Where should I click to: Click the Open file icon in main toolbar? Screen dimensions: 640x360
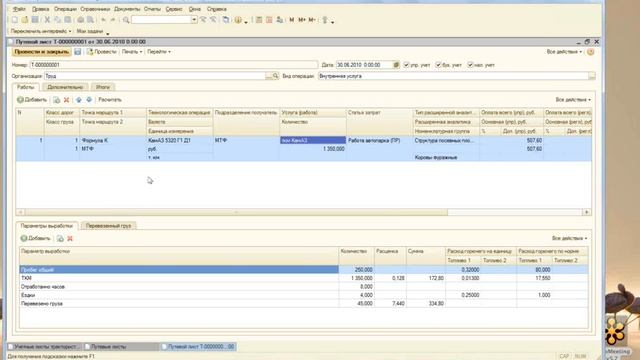[25, 20]
